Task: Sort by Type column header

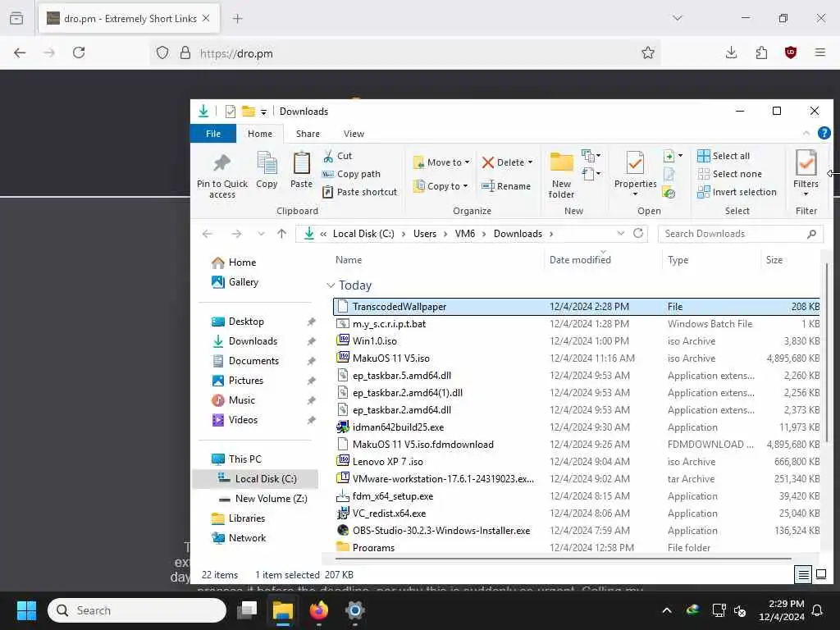Action: (678, 260)
